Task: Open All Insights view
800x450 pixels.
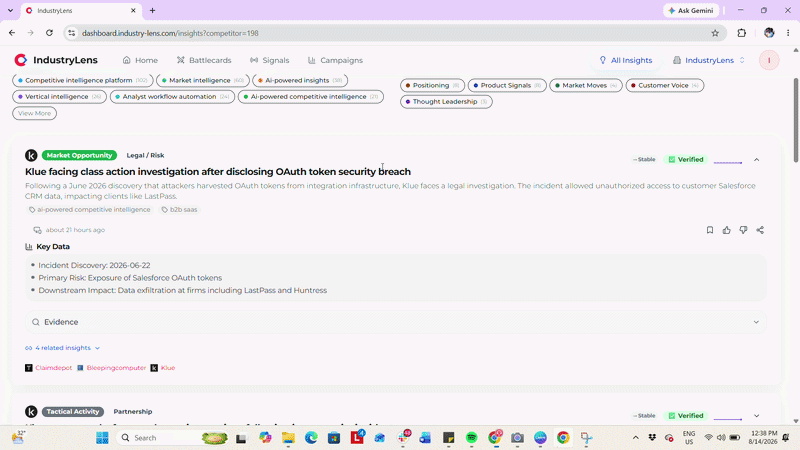Action: coord(626,60)
